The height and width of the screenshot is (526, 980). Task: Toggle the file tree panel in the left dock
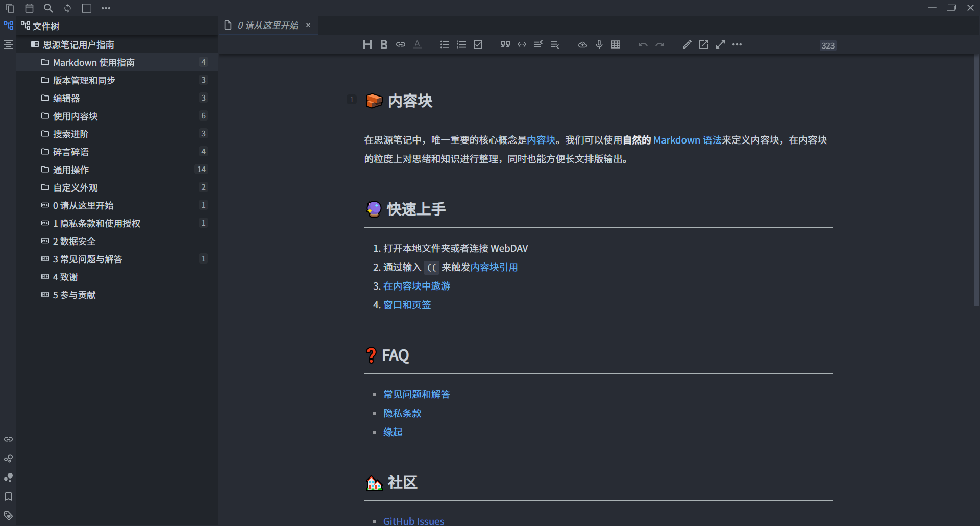(x=8, y=26)
